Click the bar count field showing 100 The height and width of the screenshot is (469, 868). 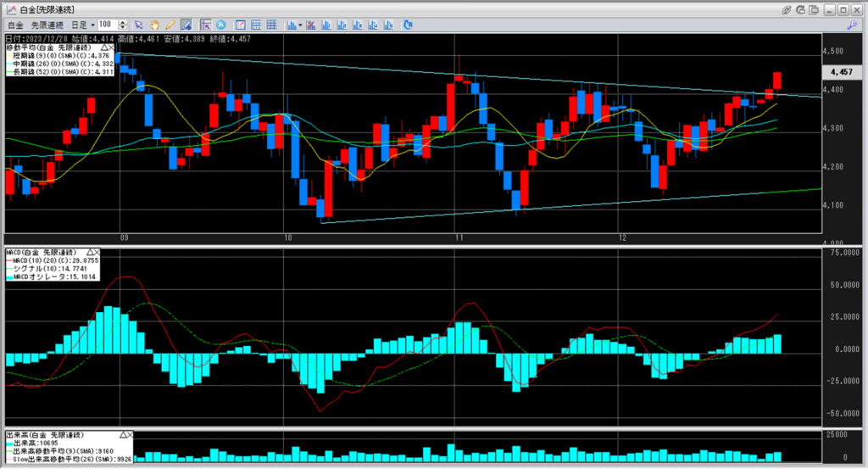point(108,25)
